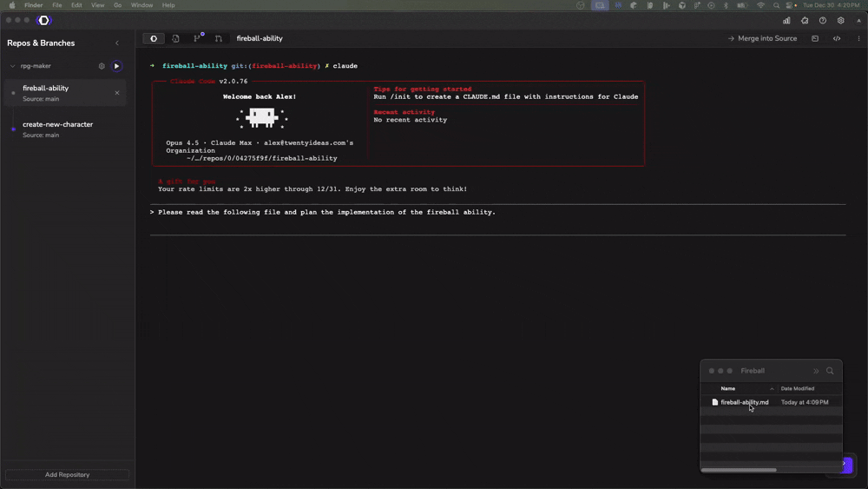The width and height of the screenshot is (868, 489).
Task: Open the Go menu
Action: coord(117,5)
